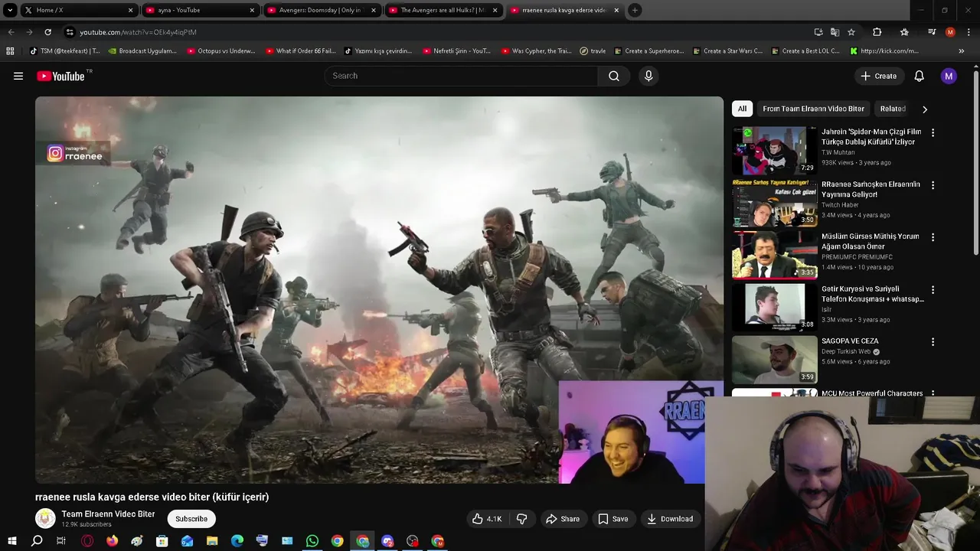This screenshot has height=551, width=980.
Task: Click the Chrome address bar URL
Action: (138, 32)
